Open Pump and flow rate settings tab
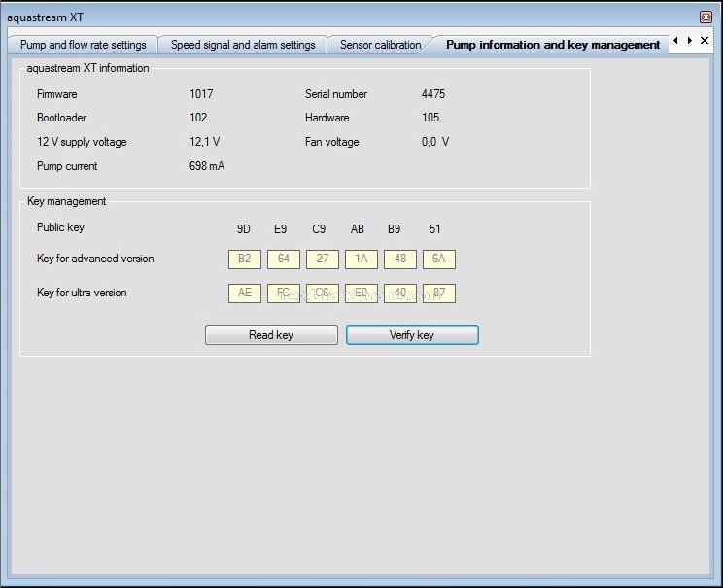The image size is (723, 588). [83, 45]
